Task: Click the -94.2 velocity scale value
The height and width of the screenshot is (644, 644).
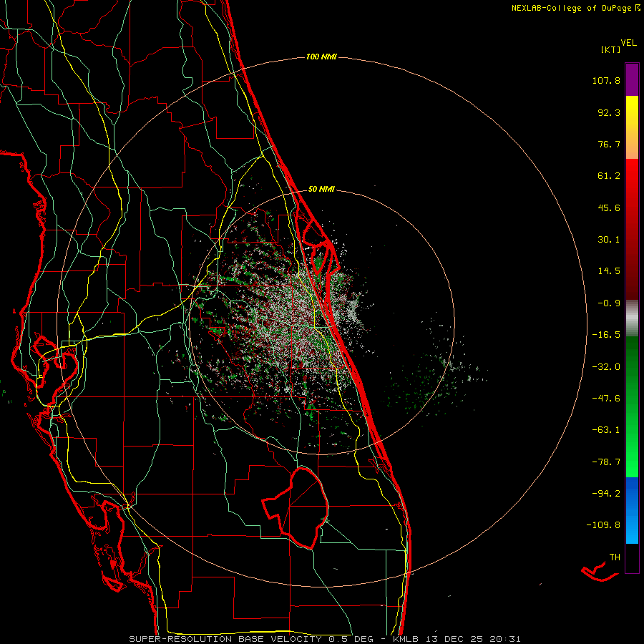Action: click(x=606, y=494)
